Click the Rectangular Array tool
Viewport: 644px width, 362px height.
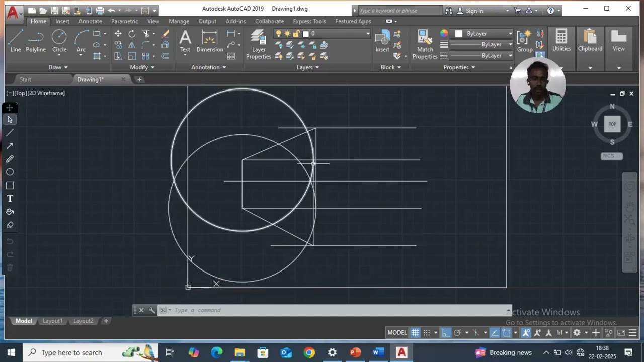(x=145, y=56)
